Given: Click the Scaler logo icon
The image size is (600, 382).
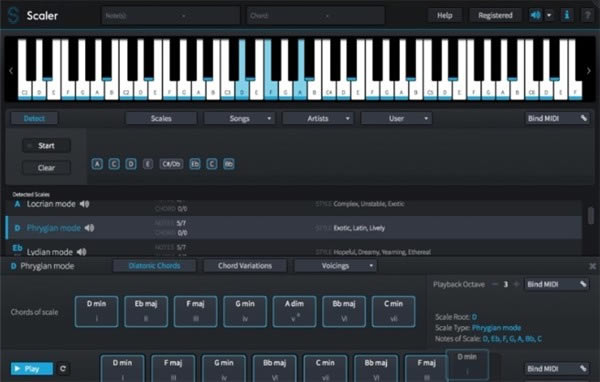Looking at the screenshot, I should tap(13, 16).
